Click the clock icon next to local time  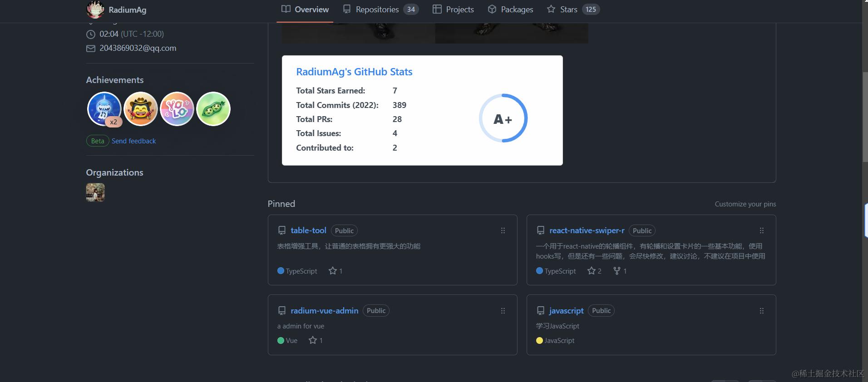click(x=91, y=34)
